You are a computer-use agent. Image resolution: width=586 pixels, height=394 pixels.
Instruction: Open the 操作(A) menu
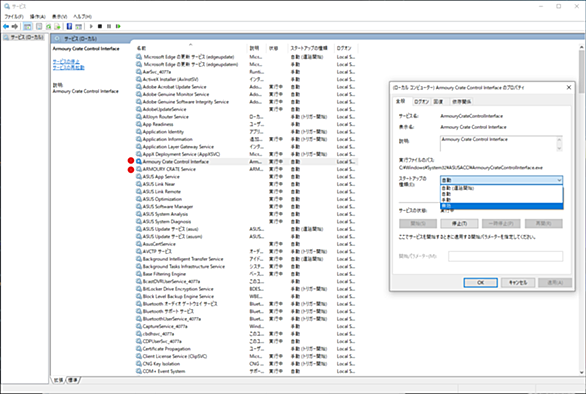(x=37, y=16)
